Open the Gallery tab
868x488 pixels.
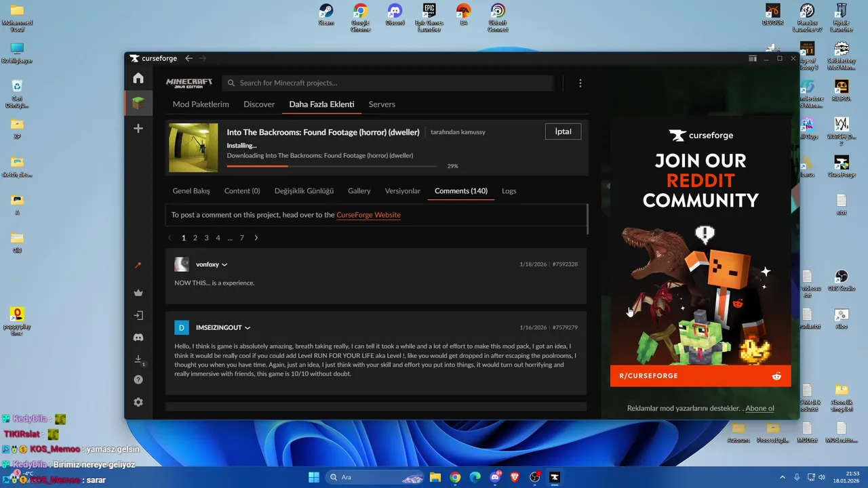pyautogui.click(x=359, y=191)
